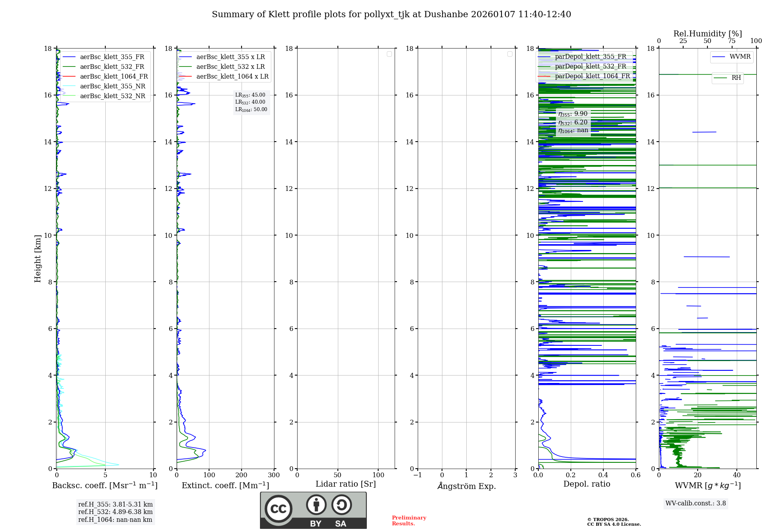Select the WVMR legend entry
The width and height of the screenshot is (783, 532).
tap(740, 57)
